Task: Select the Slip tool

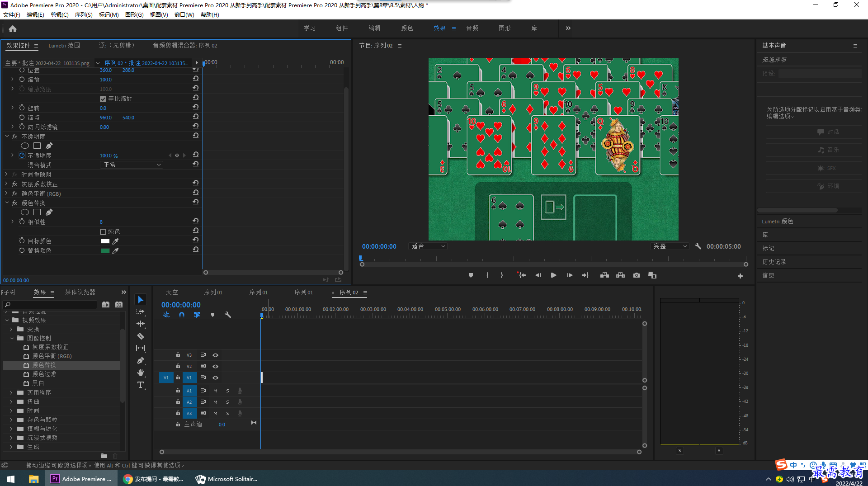Action: [141, 348]
